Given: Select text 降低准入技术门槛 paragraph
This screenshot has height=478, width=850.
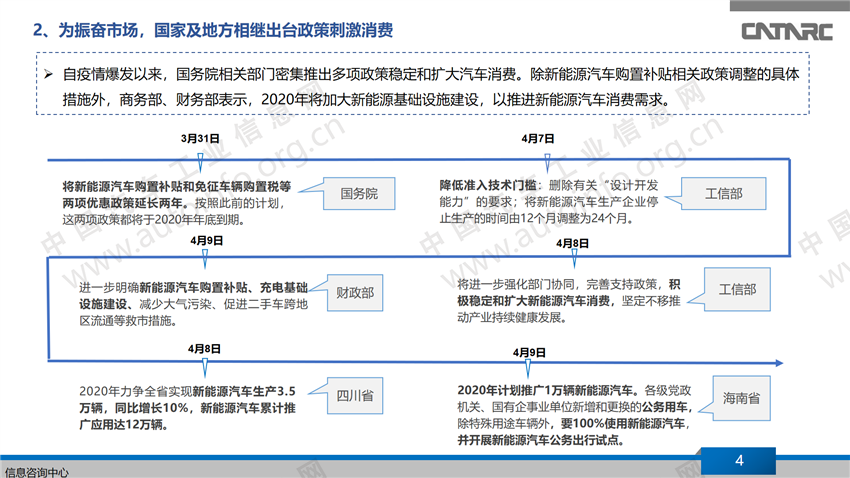Looking at the screenshot, I should click(549, 202).
